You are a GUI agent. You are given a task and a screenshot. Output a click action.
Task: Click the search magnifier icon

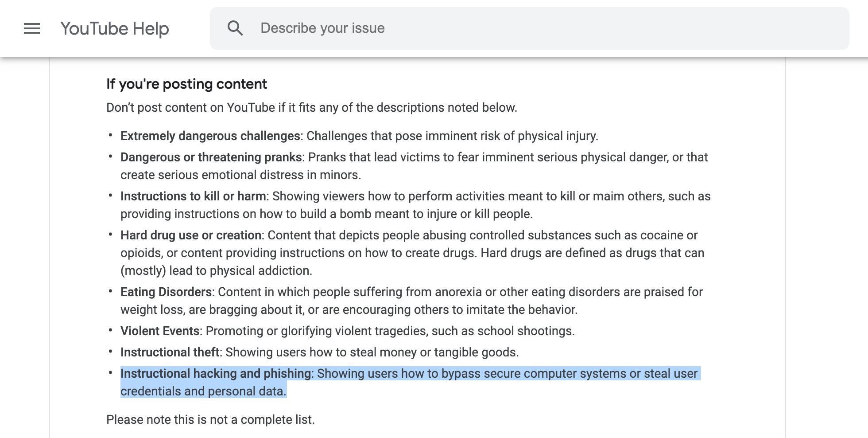pos(235,28)
